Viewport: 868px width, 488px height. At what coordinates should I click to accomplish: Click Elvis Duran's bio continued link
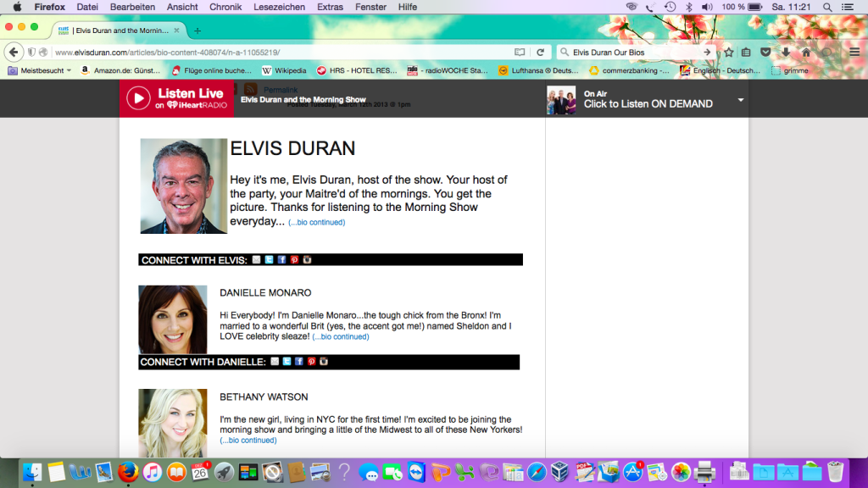pos(316,223)
